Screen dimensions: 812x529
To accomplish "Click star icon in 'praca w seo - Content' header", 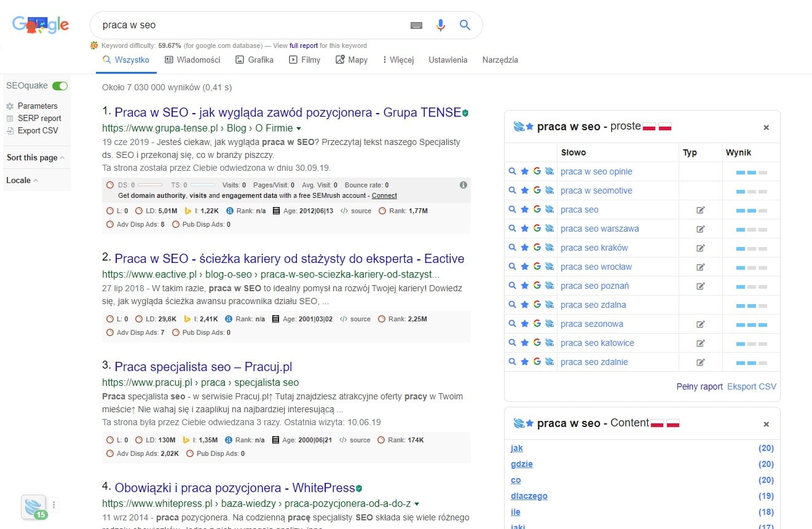I will click(530, 423).
